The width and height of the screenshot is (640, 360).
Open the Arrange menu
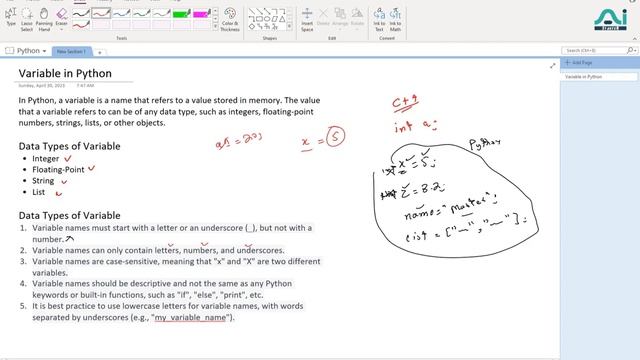coord(340,19)
